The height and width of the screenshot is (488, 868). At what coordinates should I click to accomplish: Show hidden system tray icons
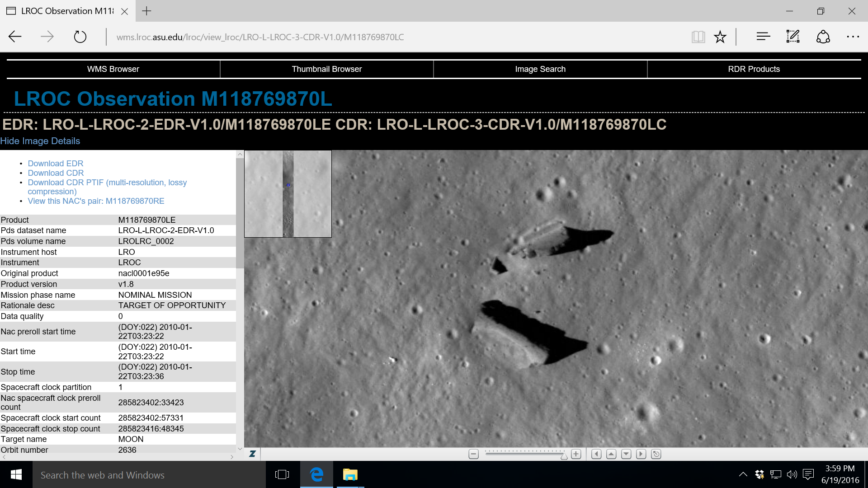pyautogui.click(x=743, y=474)
